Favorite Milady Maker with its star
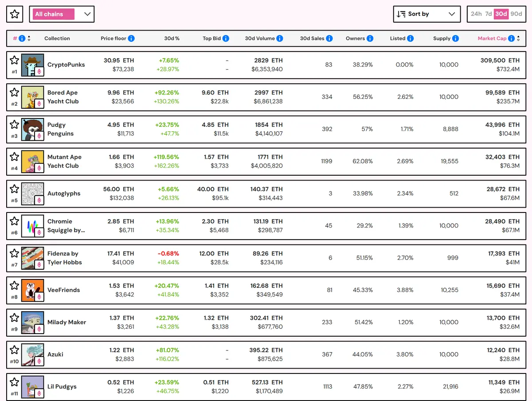532x401 pixels. click(x=15, y=317)
